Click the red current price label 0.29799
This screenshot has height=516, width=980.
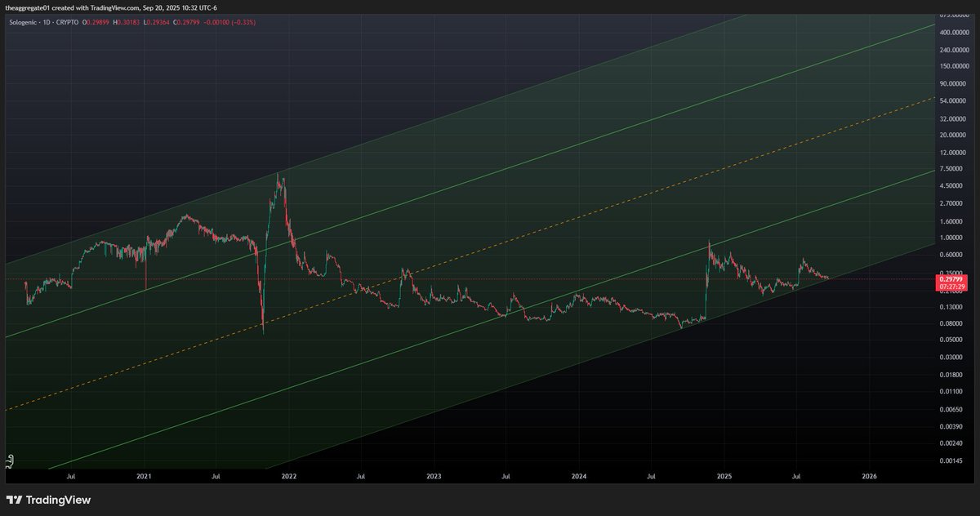[953, 280]
